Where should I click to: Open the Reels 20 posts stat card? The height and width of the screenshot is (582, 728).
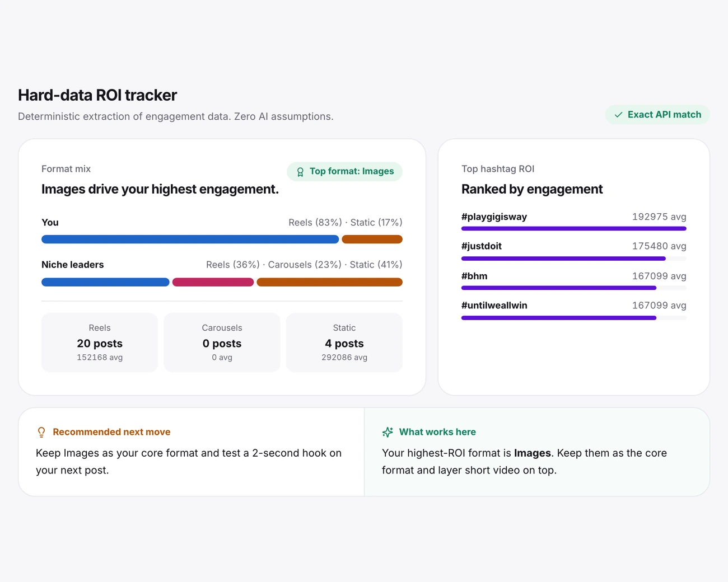click(x=100, y=342)
